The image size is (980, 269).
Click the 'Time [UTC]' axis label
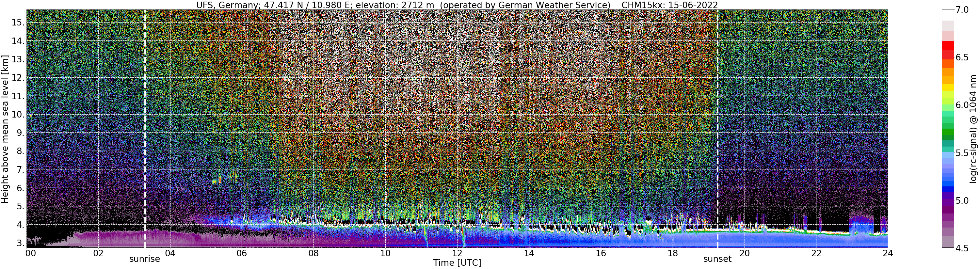coord(457,263)
